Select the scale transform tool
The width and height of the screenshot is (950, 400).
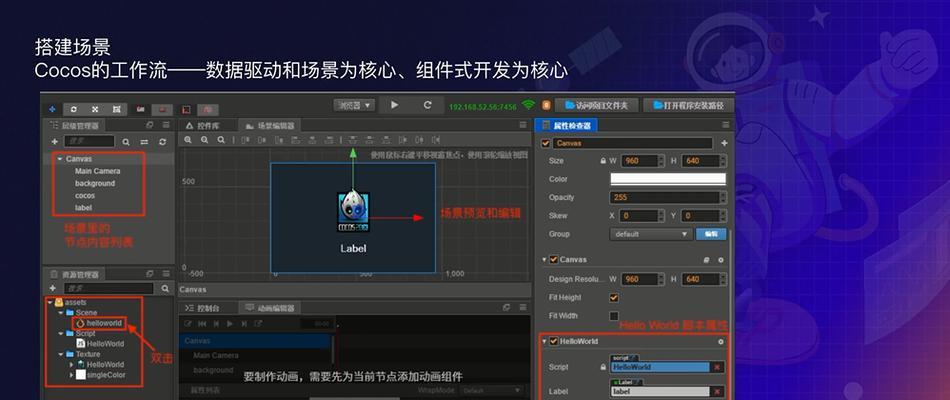(x=95, y=109)
